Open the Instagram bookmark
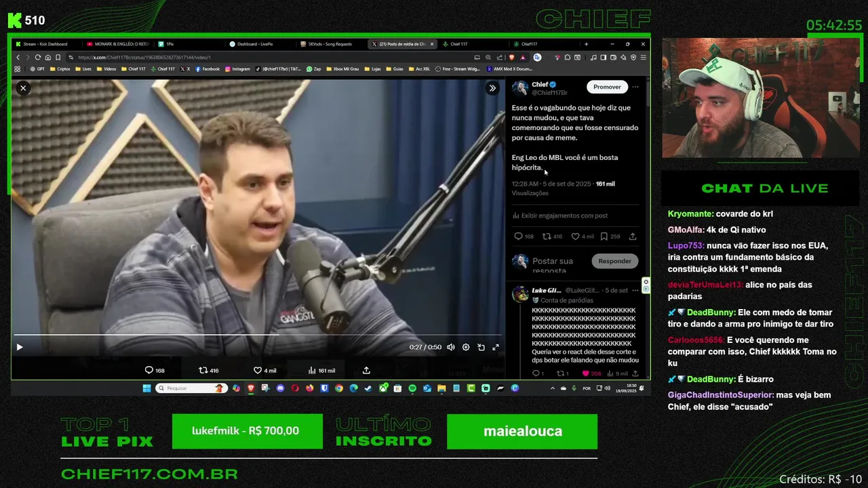868x488 pixels. pyautogui.click(x=237, y=69)
